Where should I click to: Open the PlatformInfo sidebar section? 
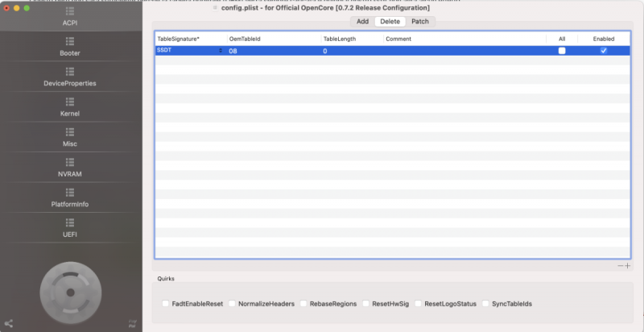point(70,197)
